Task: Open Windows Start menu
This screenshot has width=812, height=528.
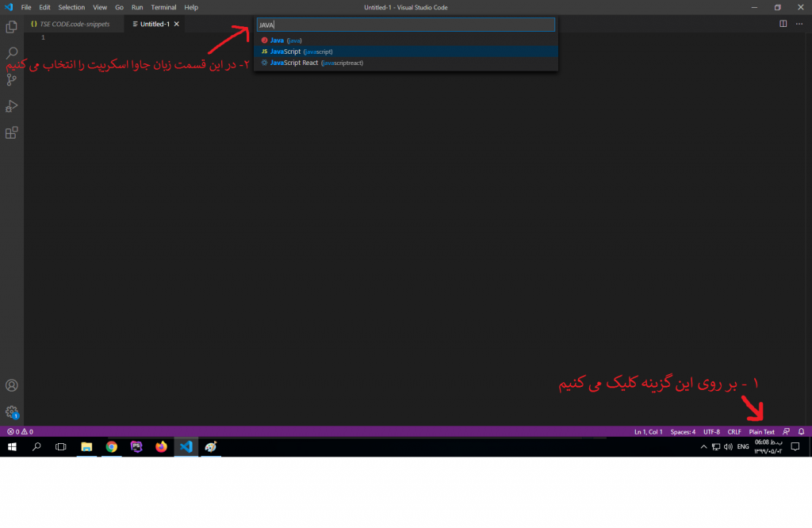Action: click(12, 446)
